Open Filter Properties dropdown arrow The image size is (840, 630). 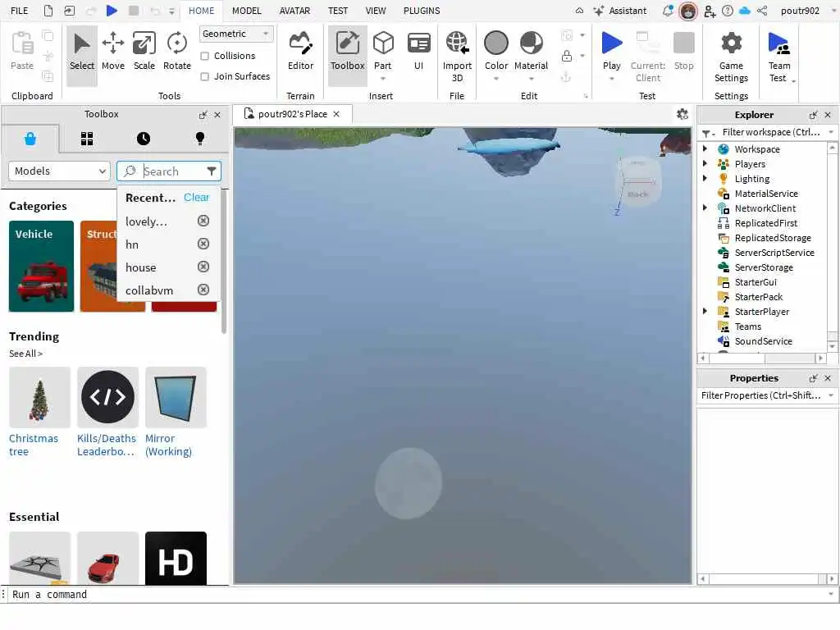(x=831, y=395)
